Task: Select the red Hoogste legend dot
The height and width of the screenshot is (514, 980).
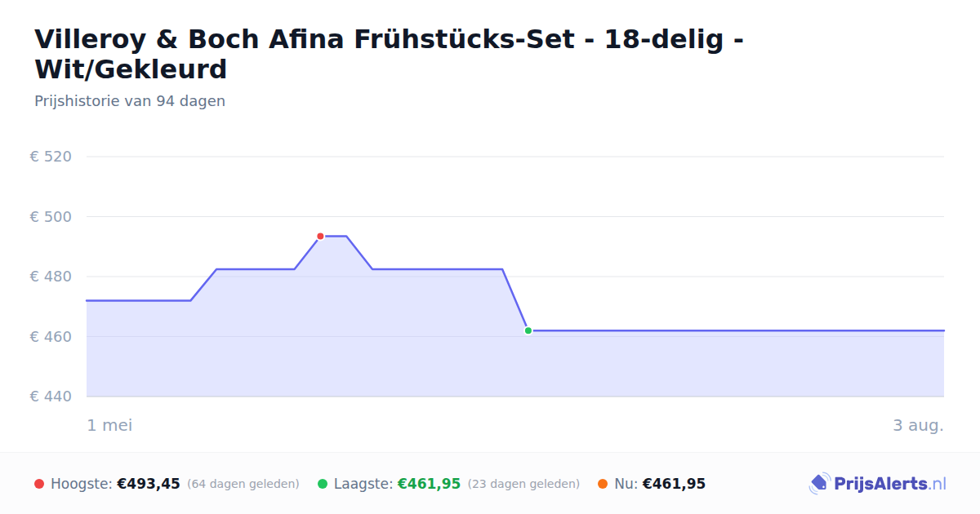Action: [39, 484]
